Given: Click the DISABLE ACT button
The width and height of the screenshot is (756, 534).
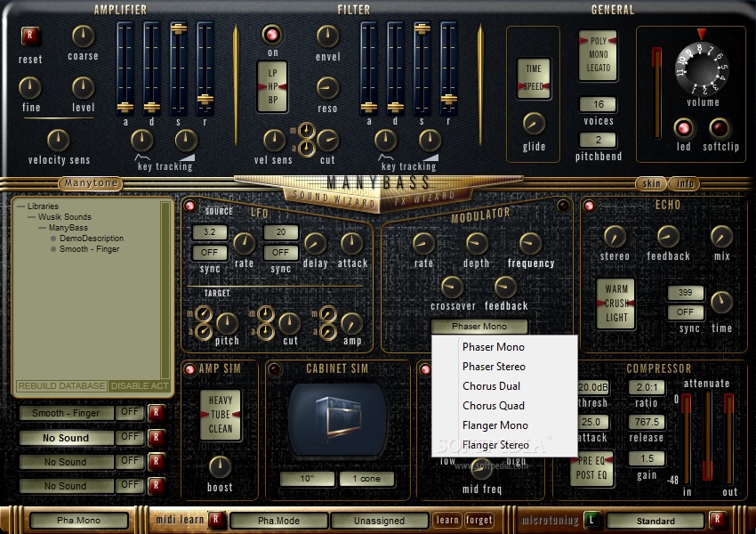Looking at the screenshot, I should [x=140, y=386].
